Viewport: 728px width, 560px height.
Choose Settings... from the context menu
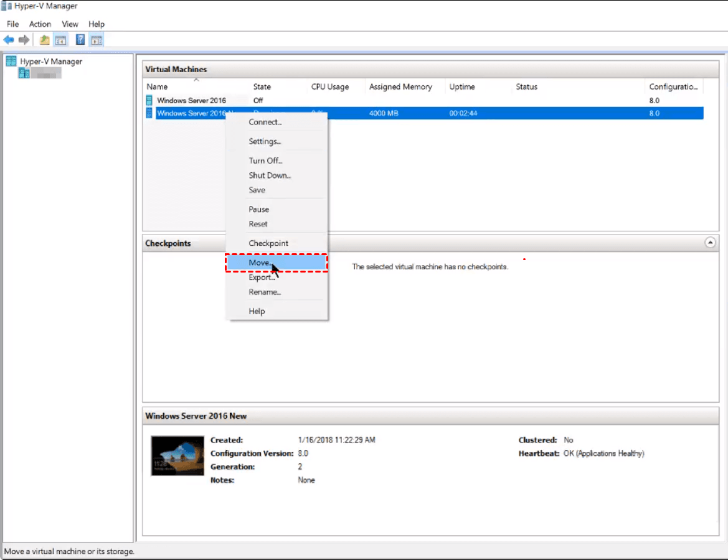[277, 141]
